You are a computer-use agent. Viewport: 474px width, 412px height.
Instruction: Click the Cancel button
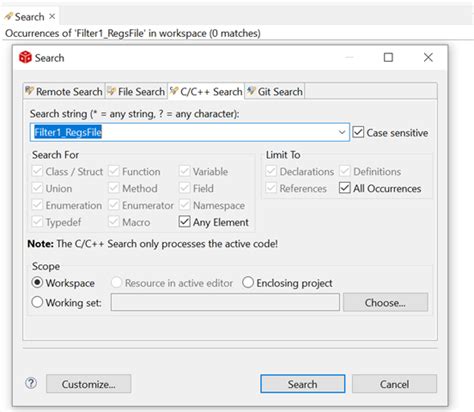(x=394, y=384)
